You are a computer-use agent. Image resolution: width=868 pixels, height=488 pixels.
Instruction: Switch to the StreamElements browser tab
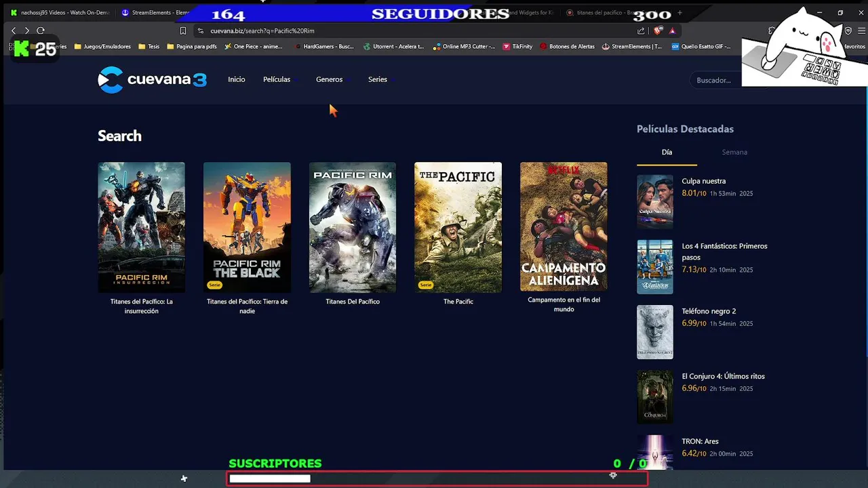(x=156, y=12)
